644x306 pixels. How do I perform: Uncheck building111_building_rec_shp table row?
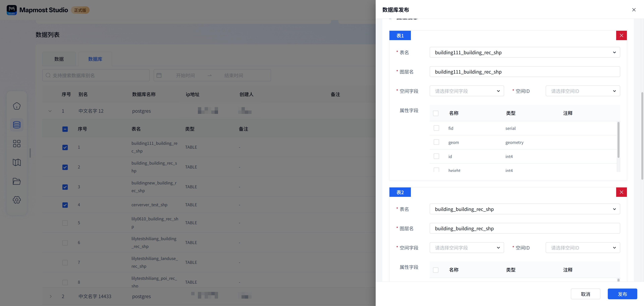pos(65,147)
